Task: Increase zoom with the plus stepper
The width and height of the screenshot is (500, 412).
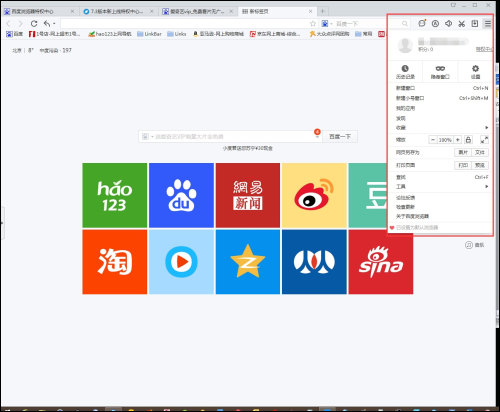Action: pos(458,140)
